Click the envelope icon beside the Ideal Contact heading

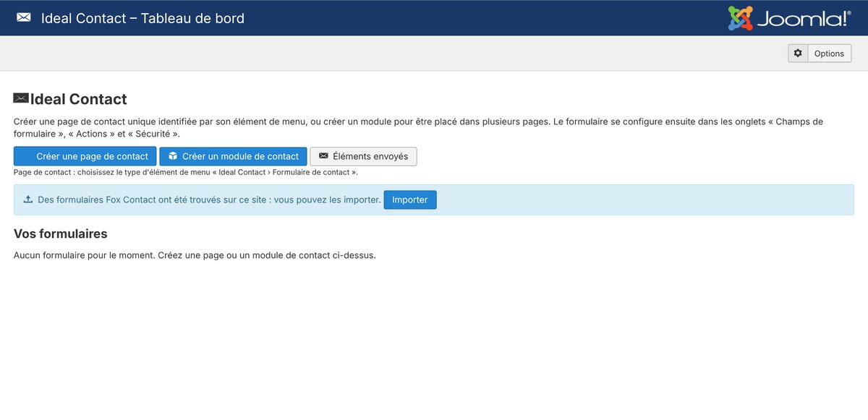click(21, 99)
